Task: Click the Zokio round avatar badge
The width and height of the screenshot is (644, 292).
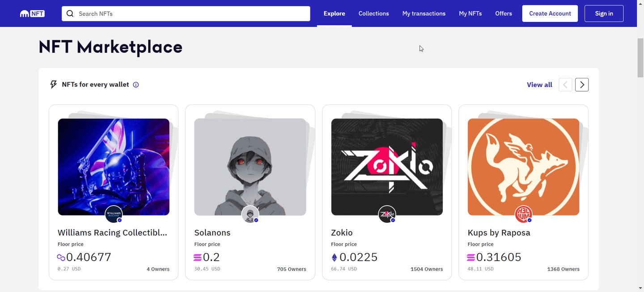Action: tap(387, 215)
